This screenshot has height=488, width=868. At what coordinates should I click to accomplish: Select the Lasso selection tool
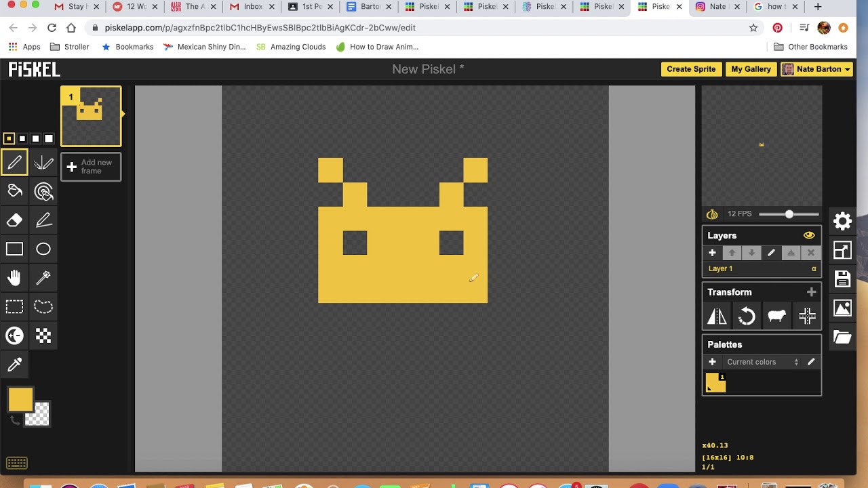(43, 307)
